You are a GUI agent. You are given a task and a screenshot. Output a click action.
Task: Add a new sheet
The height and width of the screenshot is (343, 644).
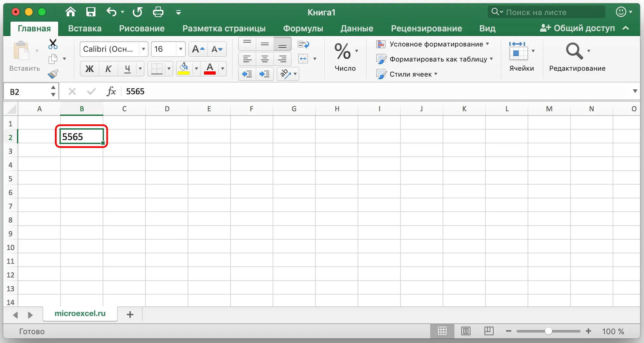[x=130, y=315]
